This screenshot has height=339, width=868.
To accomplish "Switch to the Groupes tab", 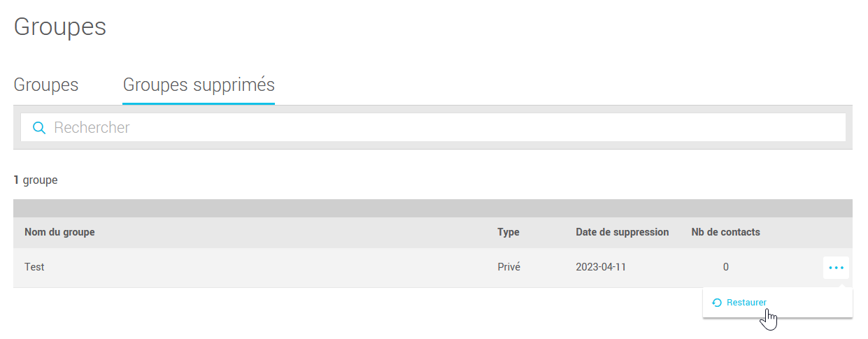I will click(46, 85).
